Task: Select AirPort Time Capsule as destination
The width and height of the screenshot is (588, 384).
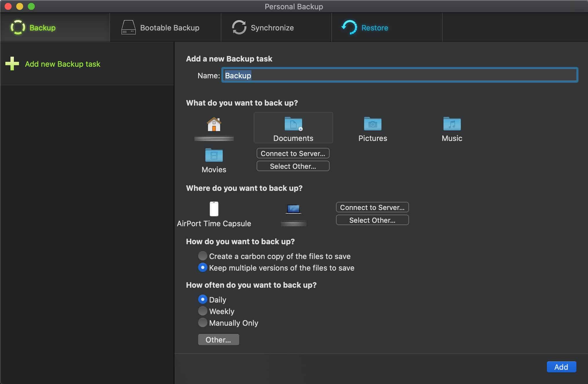Action: coord(214,209)
